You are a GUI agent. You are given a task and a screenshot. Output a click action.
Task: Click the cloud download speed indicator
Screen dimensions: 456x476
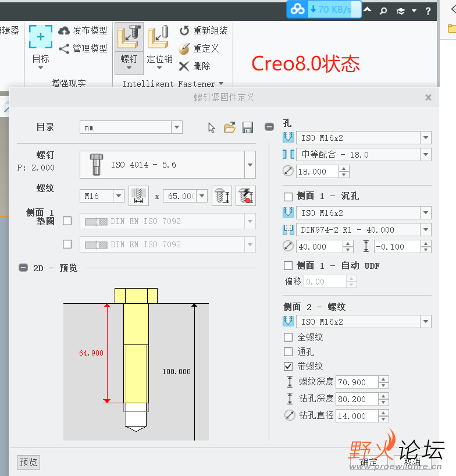coord(324,9)
